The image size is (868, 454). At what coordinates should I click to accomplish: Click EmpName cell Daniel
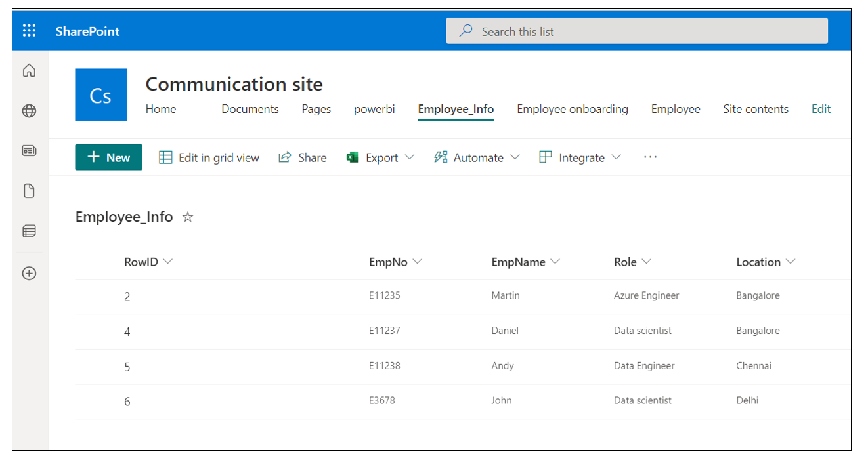pos(505,331)
